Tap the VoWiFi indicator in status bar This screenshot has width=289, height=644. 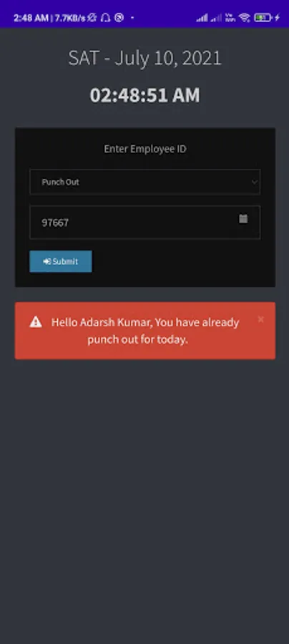point(230,18)
